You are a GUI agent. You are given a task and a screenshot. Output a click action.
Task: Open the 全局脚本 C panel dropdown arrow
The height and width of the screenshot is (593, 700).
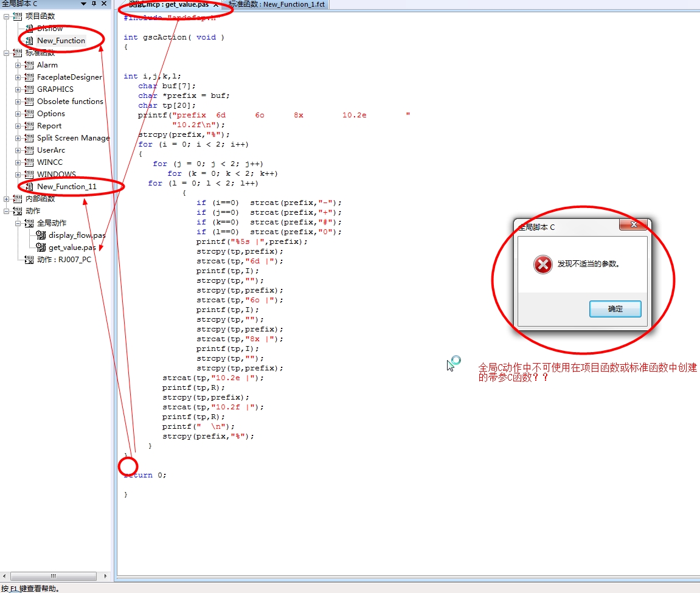(83, 4)
